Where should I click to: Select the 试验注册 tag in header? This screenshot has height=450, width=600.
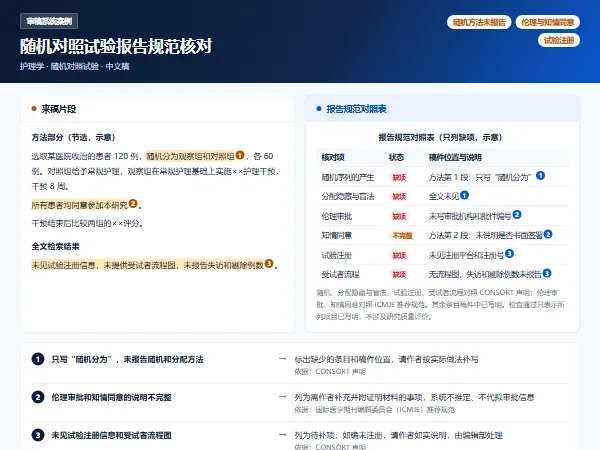[x=559, y=40]
